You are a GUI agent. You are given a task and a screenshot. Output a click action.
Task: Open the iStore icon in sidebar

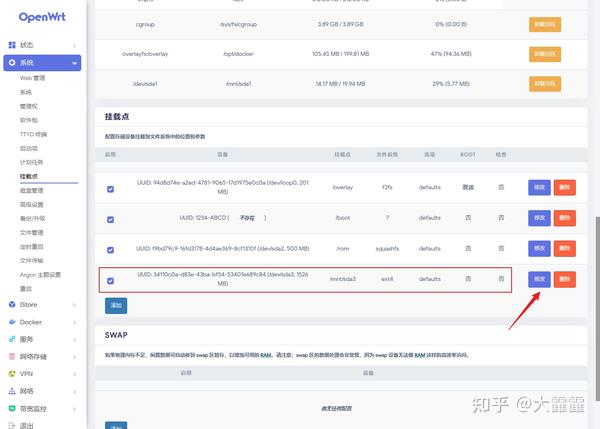click(x=12, y=305)
